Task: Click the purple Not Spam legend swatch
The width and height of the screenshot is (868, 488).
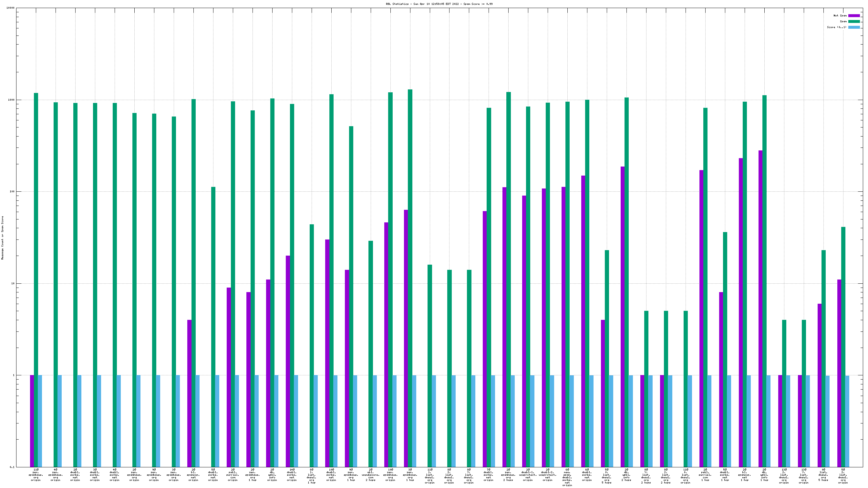Action: (853, 15)
